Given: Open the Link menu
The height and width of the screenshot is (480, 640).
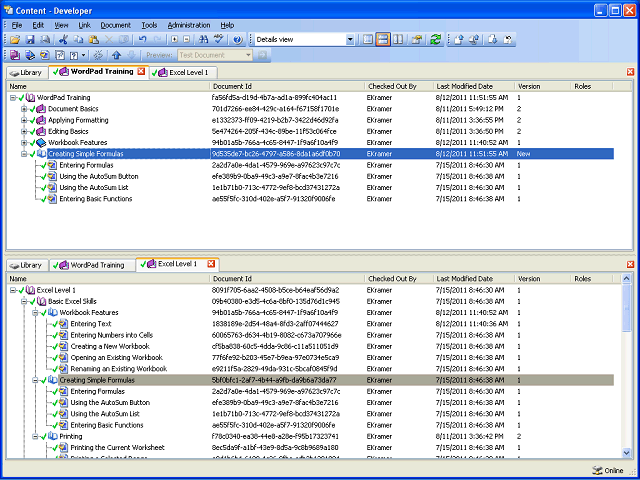Looking at the screenshot, I should click(84, 25).
